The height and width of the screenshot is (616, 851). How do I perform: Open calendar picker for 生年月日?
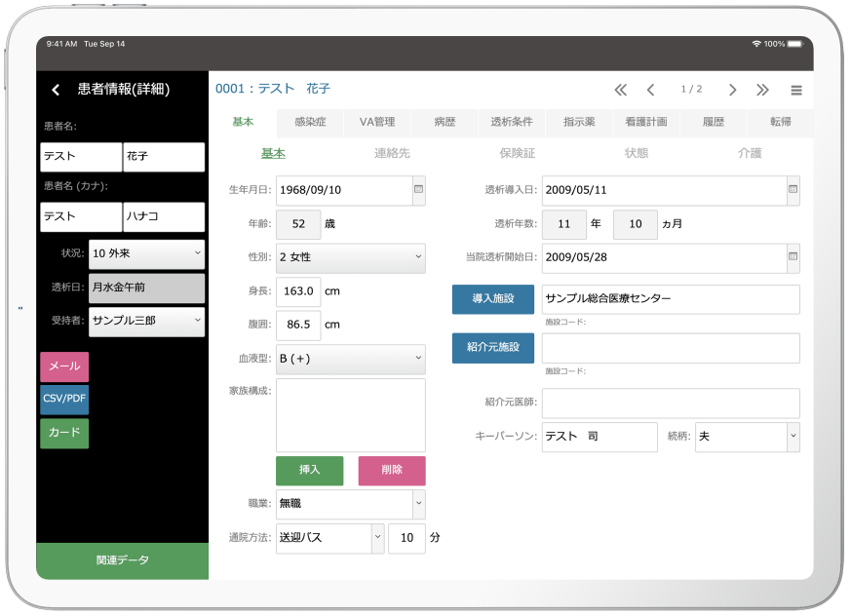coord(418,190)
